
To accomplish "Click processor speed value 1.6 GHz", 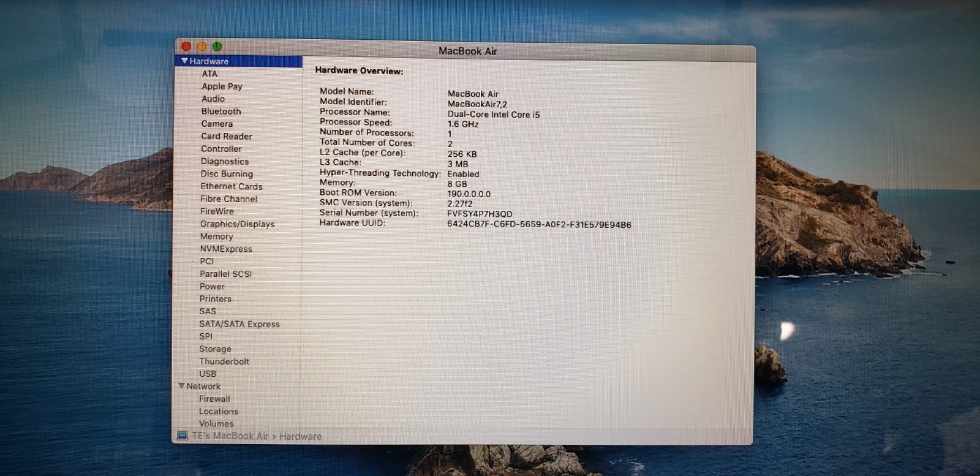I will [463, 124].
